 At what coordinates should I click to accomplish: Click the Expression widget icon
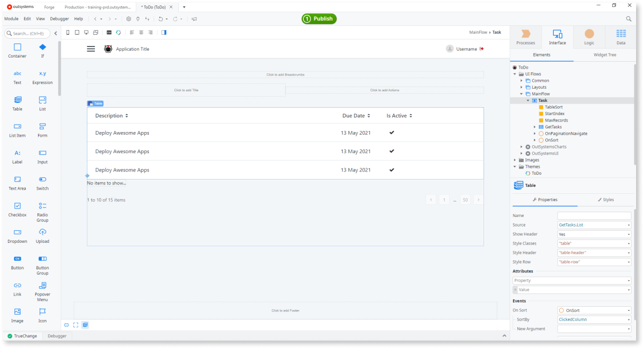point(43,73)
